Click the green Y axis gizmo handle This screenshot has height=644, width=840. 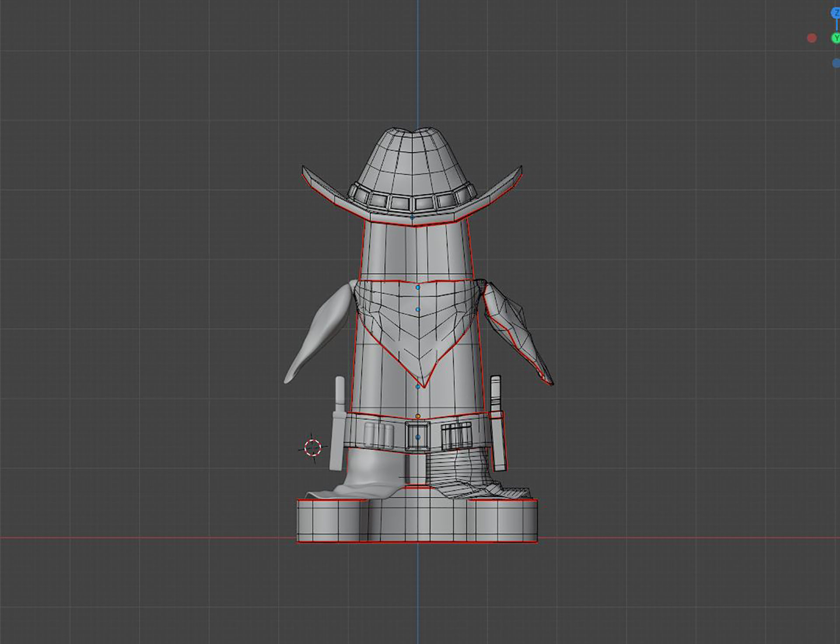[836, 38]
